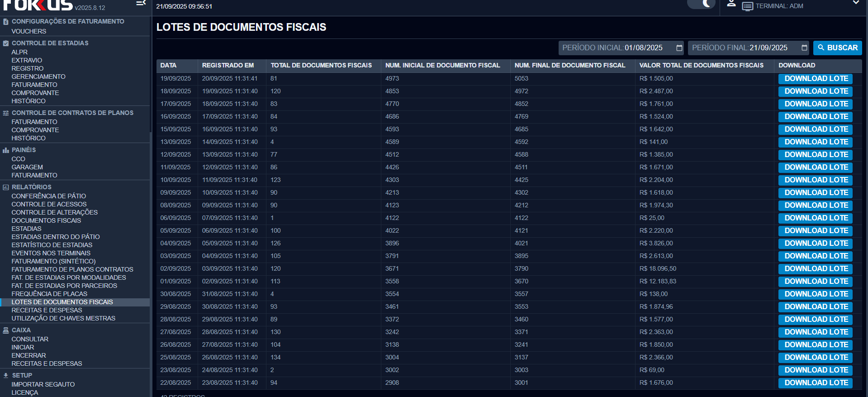Screen dimensions: 868x397
Task: Expand the terminal user chevron dropdown
Action: pyautogui.click(x=856, y=3)
